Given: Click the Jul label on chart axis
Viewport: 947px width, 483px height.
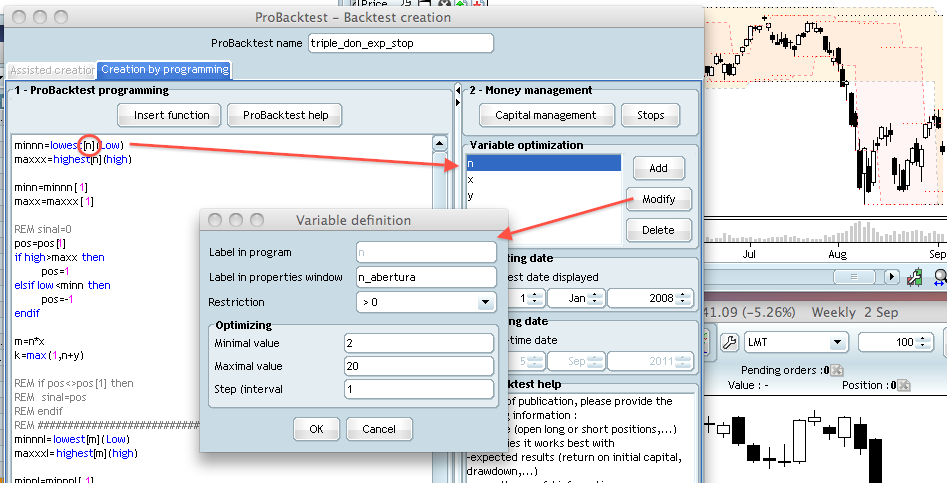Looking at the screenshot, I should 749,254.
